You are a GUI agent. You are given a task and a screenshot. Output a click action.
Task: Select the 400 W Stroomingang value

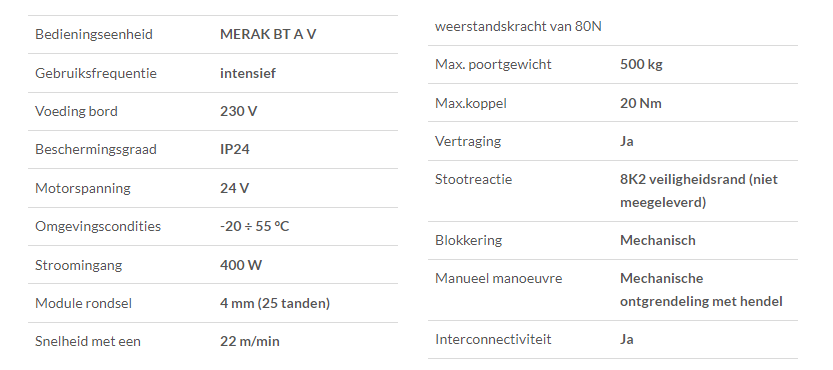pos(241,265)
